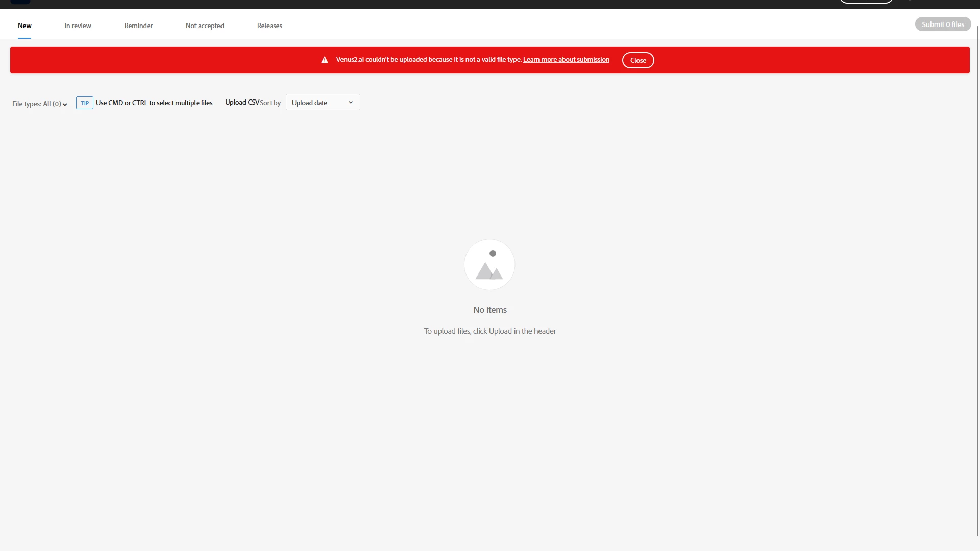Click the blue TIP badge

(85, 103)
